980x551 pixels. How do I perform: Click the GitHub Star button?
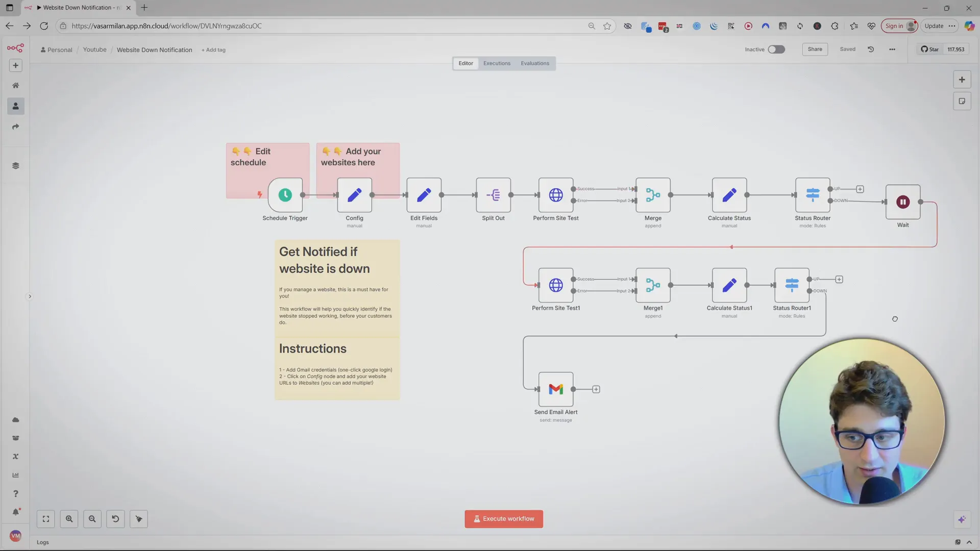point(930,49)
